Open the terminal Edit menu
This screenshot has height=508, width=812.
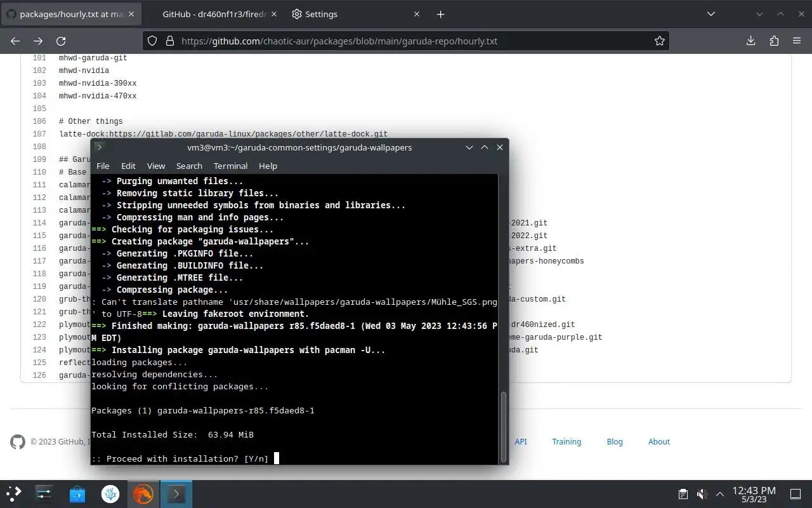(128, 166)
